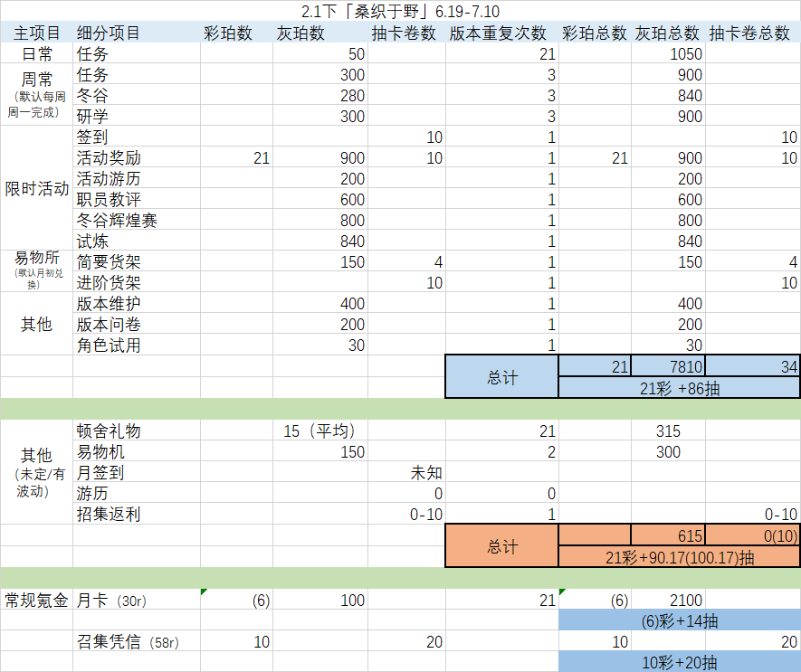The height and width of the screenshot is (672, 801).
Task: Click the 任务 cell in the 日常 row
Action: (x=137, y=53)
